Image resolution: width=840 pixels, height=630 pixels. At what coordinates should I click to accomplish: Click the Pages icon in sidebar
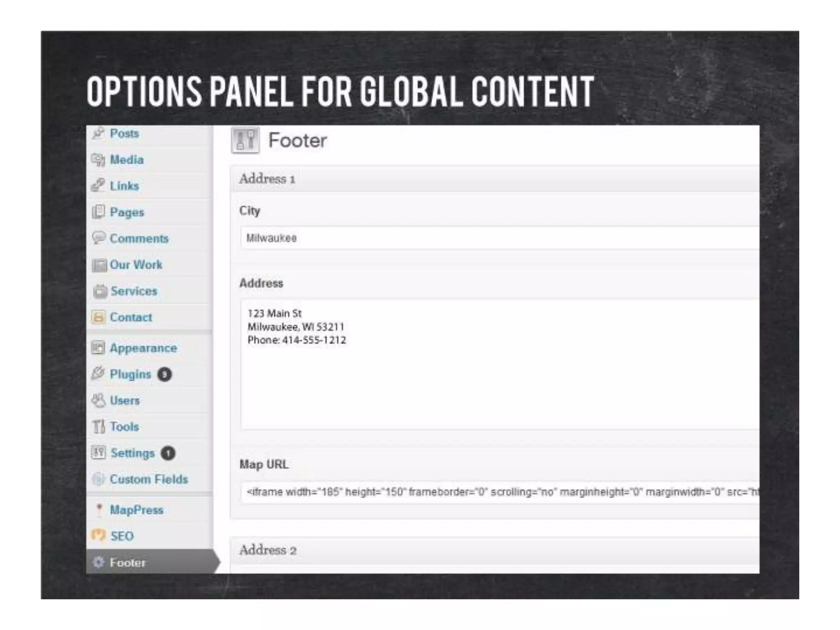[x=98, y=212]
